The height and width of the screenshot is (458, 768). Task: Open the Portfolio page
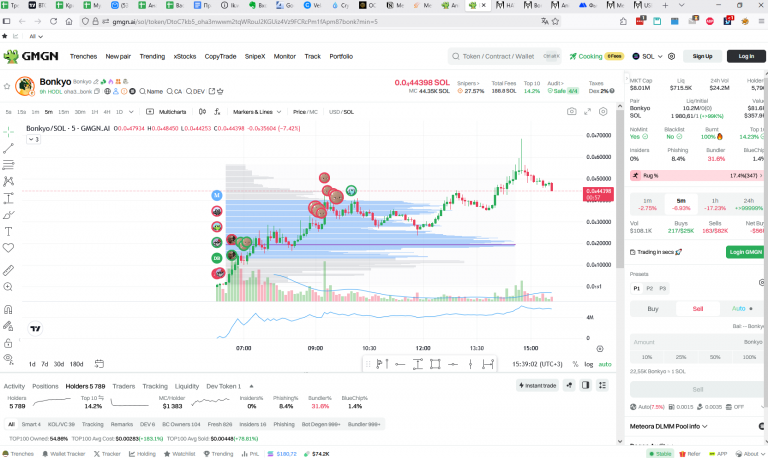pyautogui.click(x=341, y=56)
